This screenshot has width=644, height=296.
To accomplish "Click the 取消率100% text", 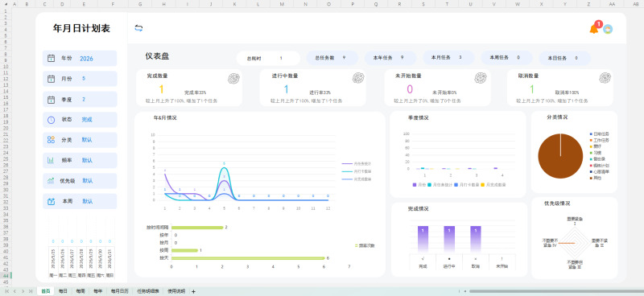I will (567, 92).
